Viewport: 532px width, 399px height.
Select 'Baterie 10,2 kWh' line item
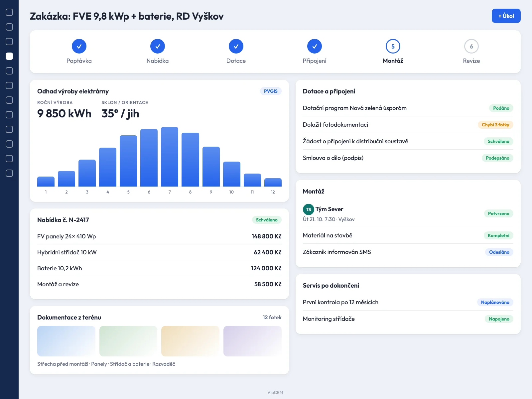[159, 268]
